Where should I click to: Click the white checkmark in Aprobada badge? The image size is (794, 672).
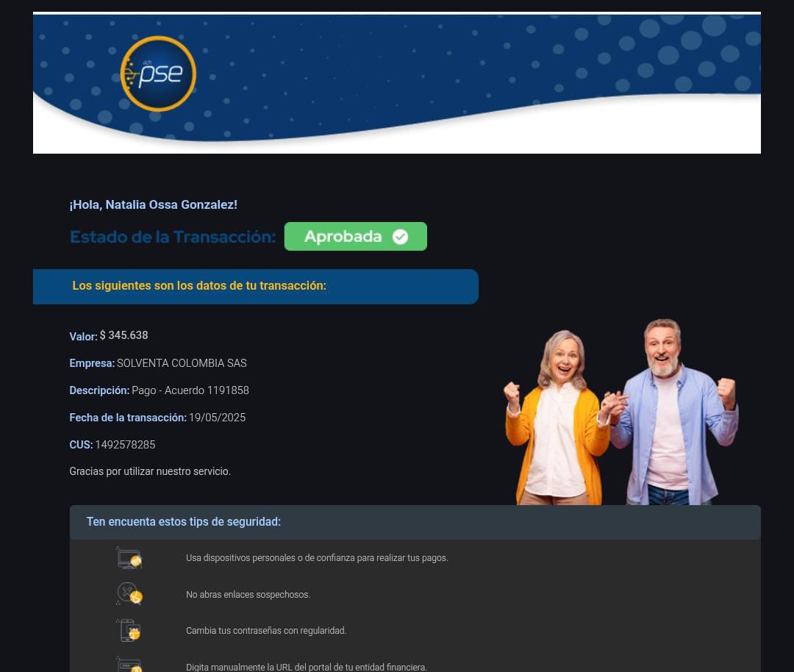click(x=400, y=237)
